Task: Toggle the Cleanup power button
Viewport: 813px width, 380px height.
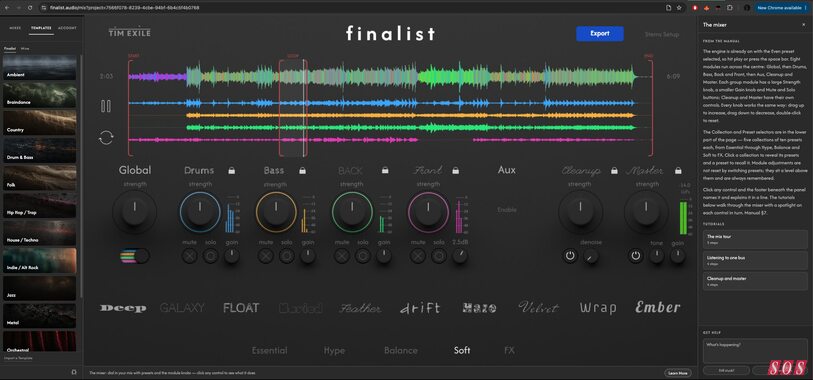Action: tap(570, 256)
